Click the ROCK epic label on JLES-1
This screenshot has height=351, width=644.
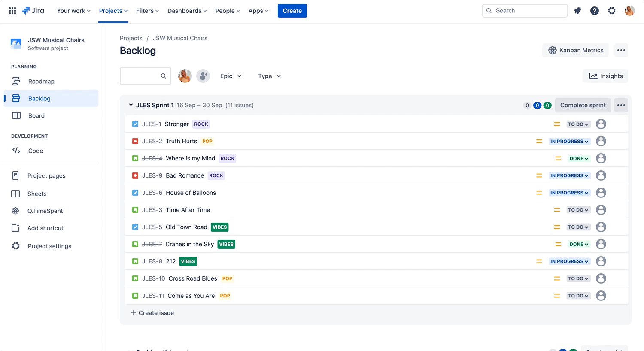201,124
